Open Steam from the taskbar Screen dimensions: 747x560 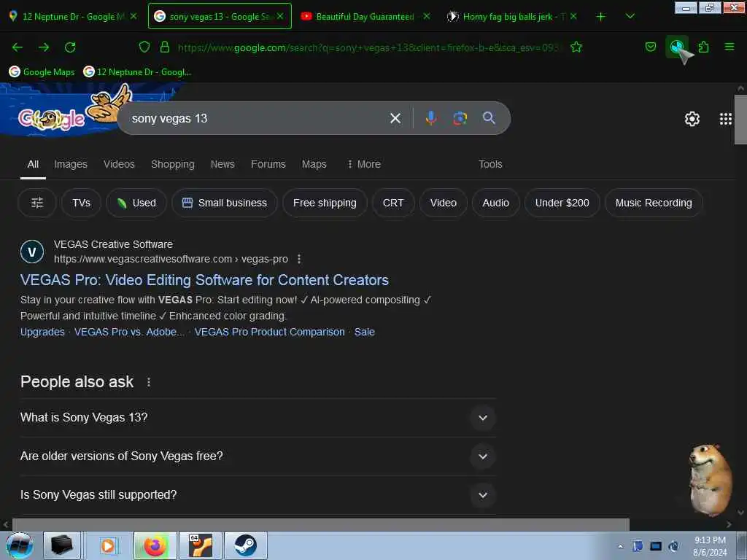point(246,545)
